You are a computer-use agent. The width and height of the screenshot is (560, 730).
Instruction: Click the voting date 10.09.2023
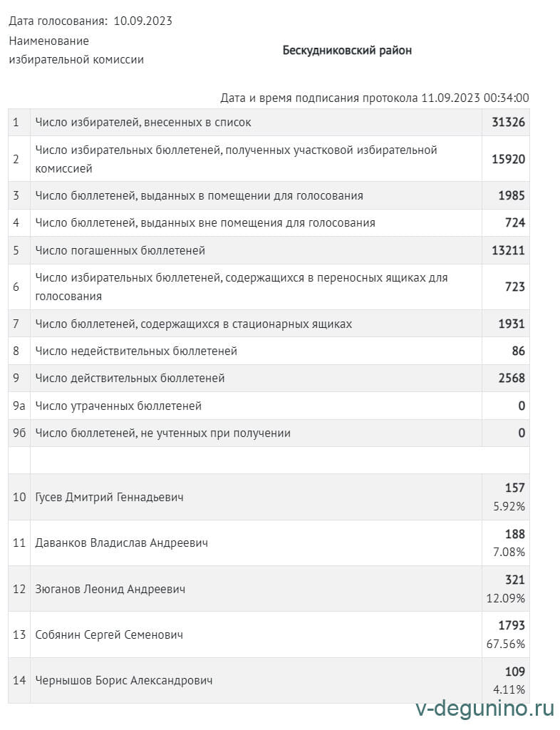coord(142,21)
